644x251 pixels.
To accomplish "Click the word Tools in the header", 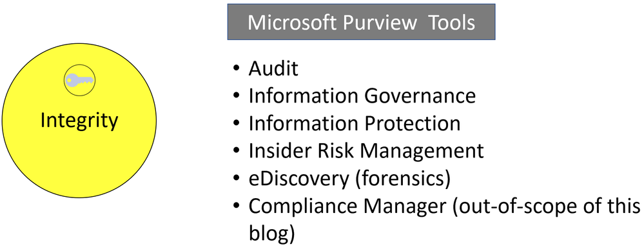I will pos(452,23).
